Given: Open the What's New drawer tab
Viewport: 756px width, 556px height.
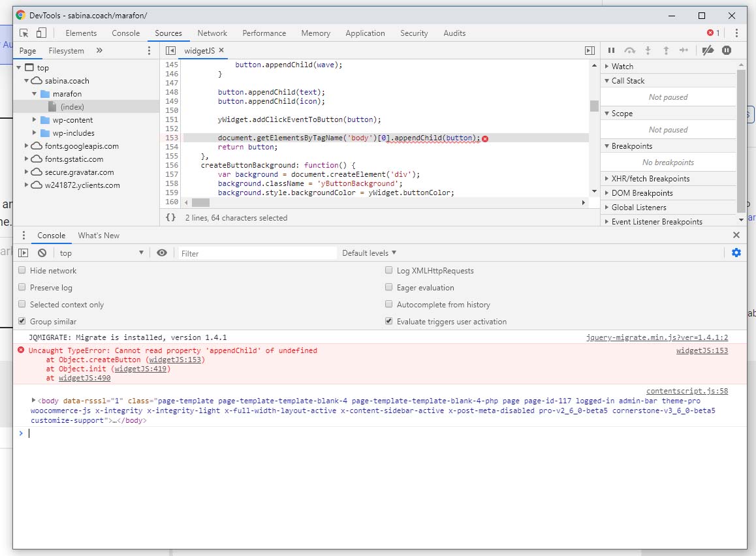Looking at the screenshot, I should (99, 236).
